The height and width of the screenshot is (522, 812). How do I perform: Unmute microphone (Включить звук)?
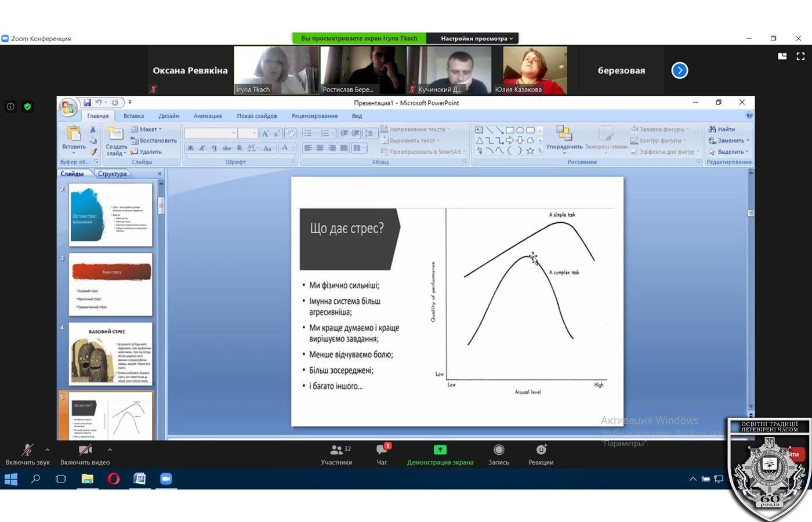[x=27, y=454]
